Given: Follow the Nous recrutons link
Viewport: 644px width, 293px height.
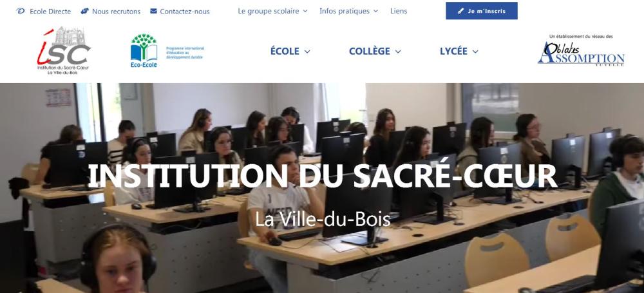Looking at the screenshot, I should [x=116, y=12].
